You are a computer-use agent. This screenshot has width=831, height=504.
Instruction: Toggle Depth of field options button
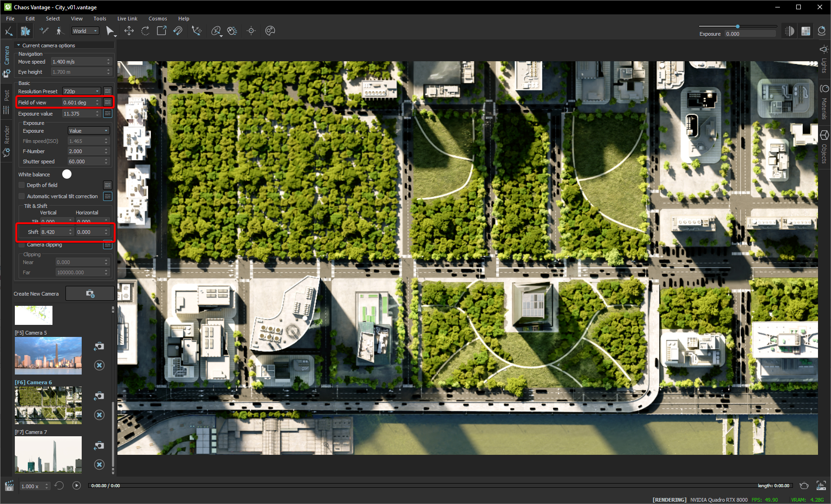coord(108,185)
